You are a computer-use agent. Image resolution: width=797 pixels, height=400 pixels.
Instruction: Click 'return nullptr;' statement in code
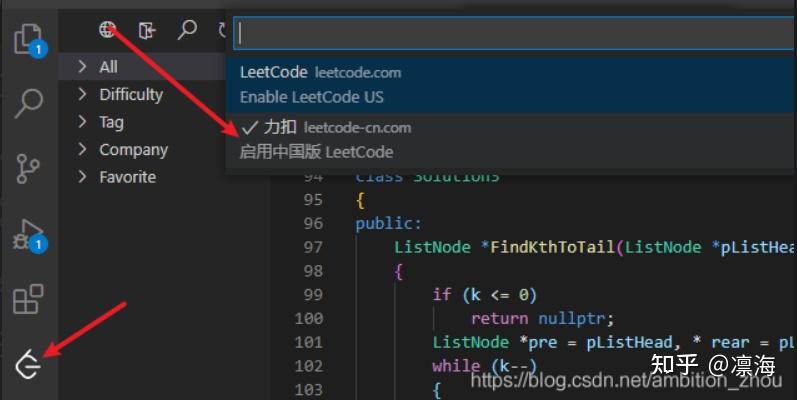[x=542, y=319]
